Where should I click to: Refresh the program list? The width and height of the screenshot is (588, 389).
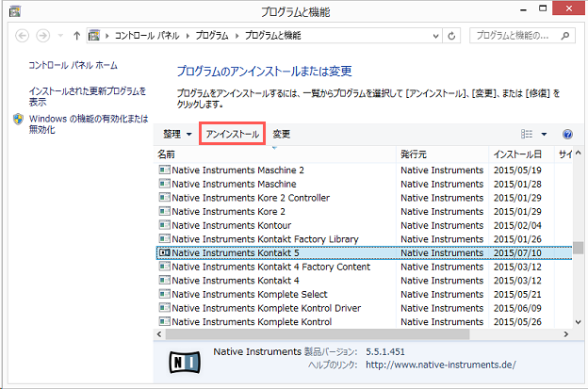pyautogui.click(x=451, y=36)
